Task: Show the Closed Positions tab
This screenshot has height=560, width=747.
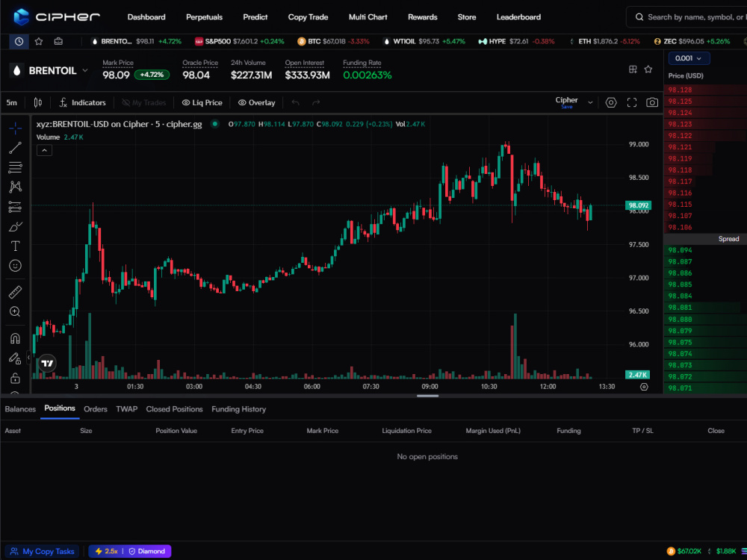Action: (174, 409)
